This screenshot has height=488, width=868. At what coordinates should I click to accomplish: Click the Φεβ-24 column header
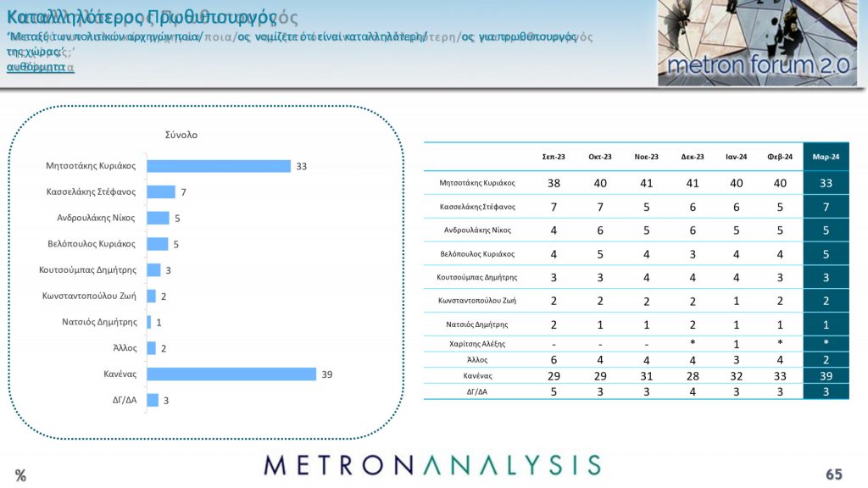[780, 157]
